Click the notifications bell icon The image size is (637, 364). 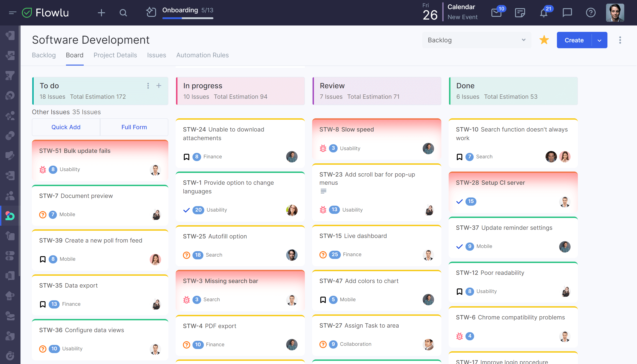(544, 12)
